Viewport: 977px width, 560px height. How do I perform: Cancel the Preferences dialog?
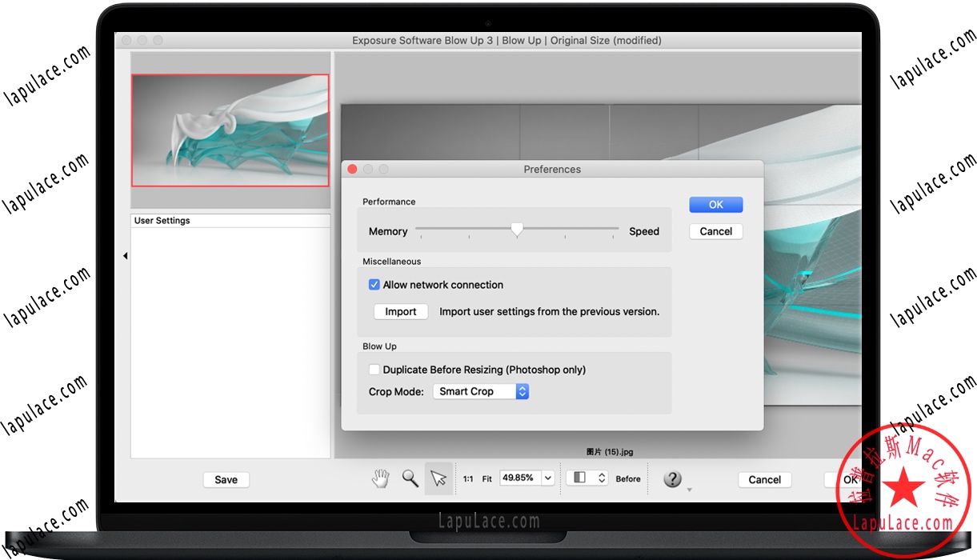point(715,231)
